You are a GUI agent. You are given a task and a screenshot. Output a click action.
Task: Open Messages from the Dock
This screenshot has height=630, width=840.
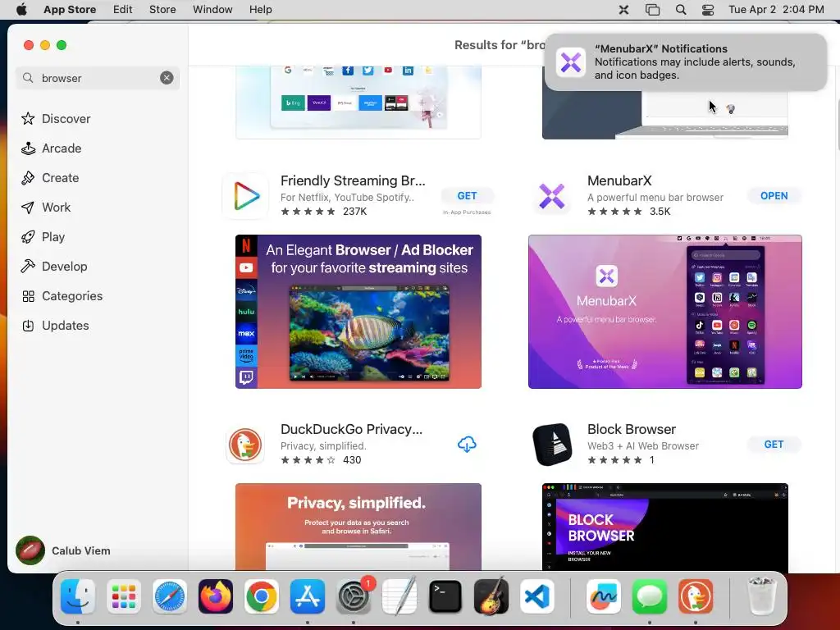click(650, 596)
